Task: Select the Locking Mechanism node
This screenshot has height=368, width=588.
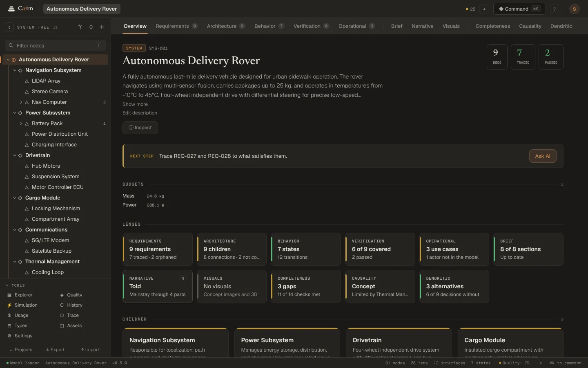Action: coord(56,209)
